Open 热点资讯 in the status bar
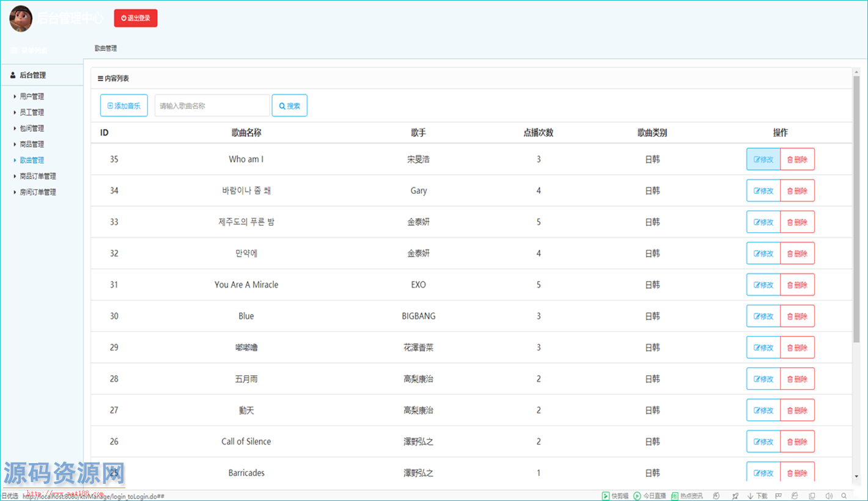 pos(687,496)
